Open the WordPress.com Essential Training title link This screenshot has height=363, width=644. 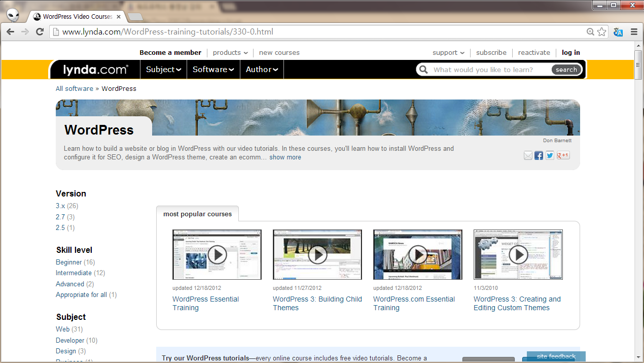click(x=414, y=304)
